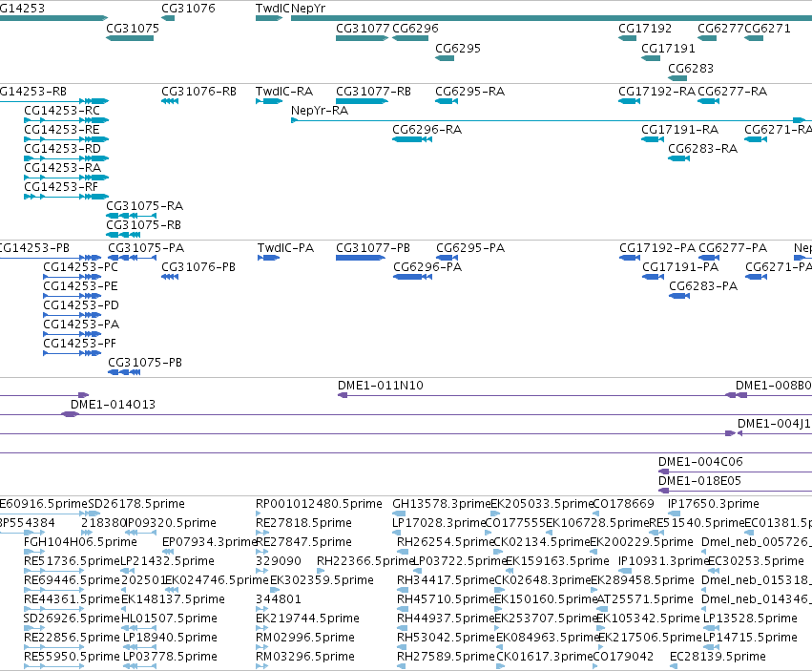Screen dimensions: 812x671
Task: Click the CG31076-PB protein label
Action: pyautogui.click(x=198, y=267)
